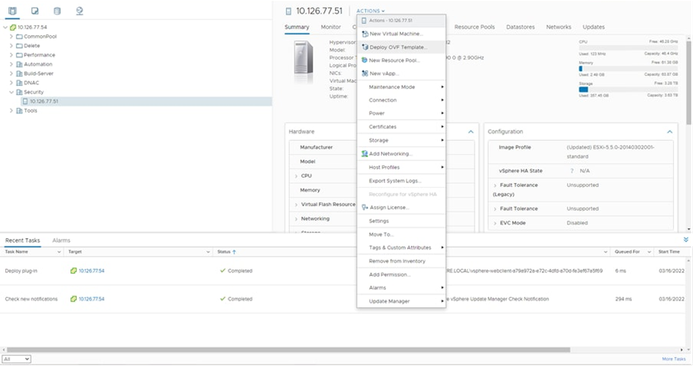The height and width of the screenshot is (366, 693).
Task: Switch to the Recent Tasks tab
Action: click(23, 240)
